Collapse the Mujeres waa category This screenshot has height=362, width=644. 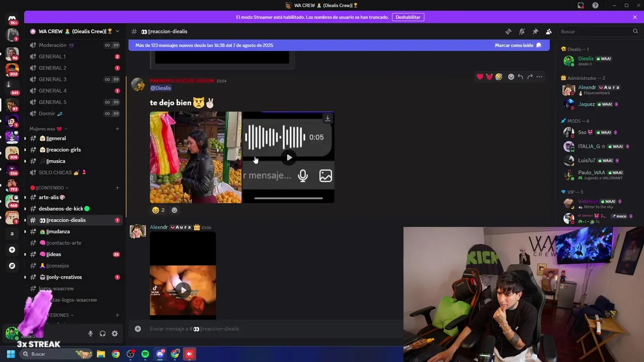click(x=48, y=129)
